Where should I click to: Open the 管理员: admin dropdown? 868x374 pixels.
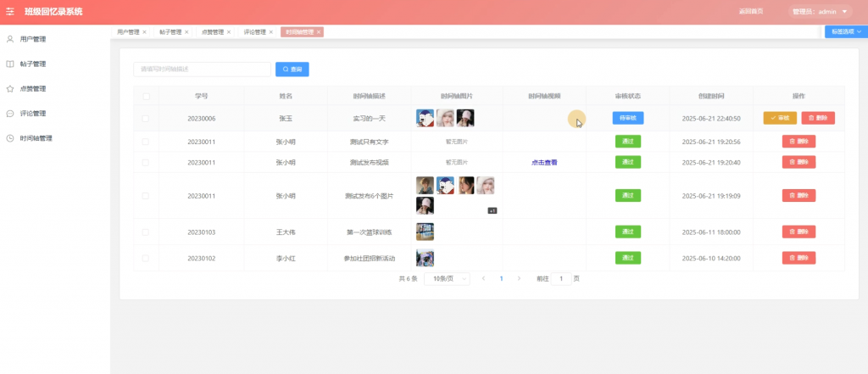820,12
